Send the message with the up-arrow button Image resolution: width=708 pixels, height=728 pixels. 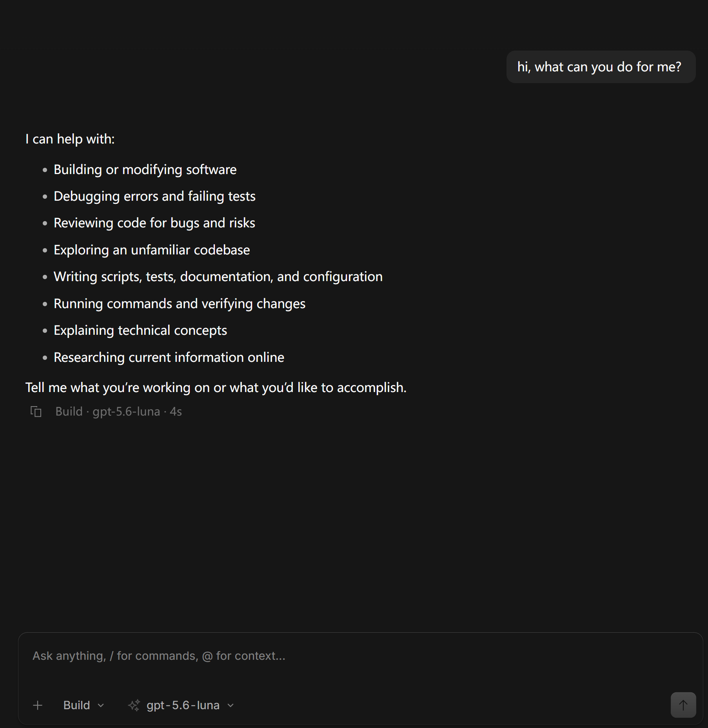pos(683,705)
